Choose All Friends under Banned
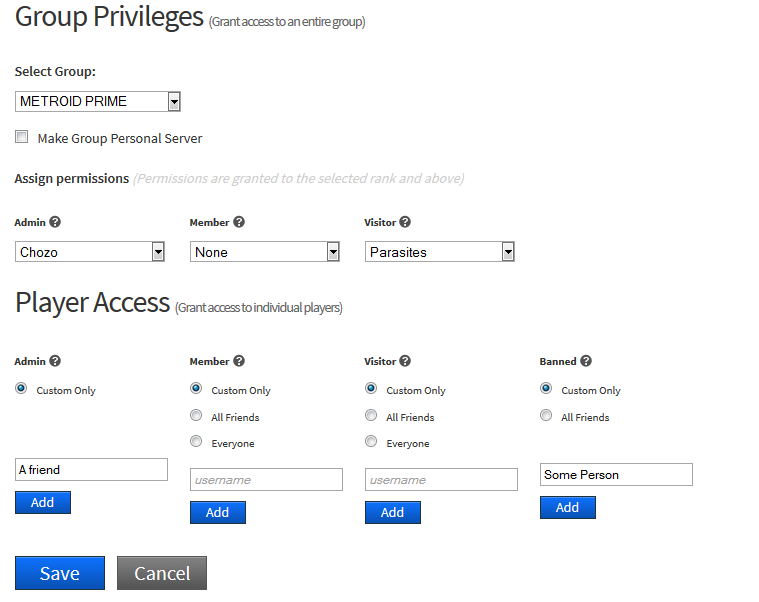The image size is (759, 602). coord(546,415)
